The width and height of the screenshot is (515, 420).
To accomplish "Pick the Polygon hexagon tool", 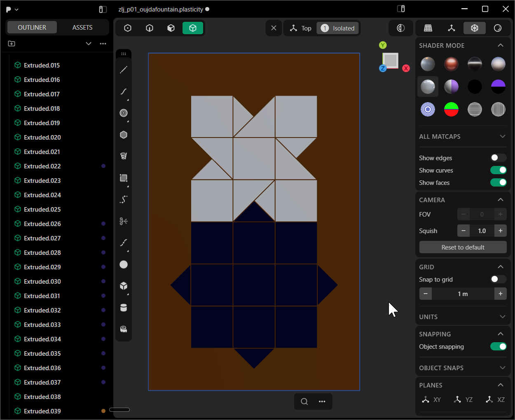I will pos(124,135).
